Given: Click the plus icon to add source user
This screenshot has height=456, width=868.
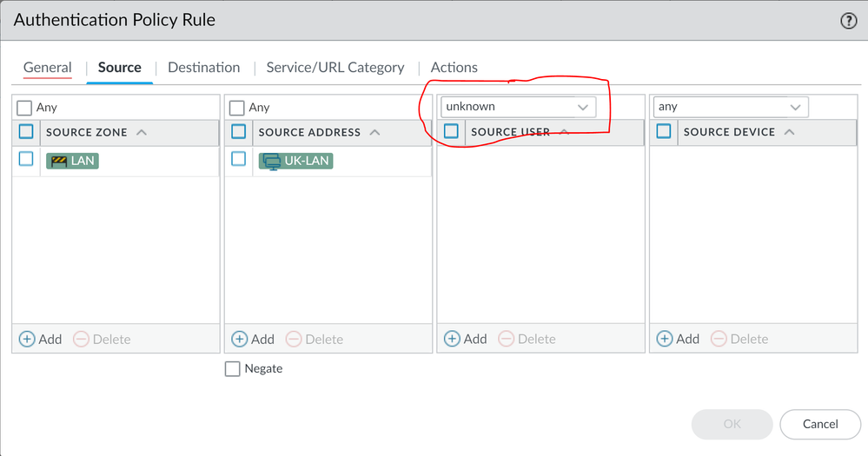Looking at the screenshot, I should (452, 339).
